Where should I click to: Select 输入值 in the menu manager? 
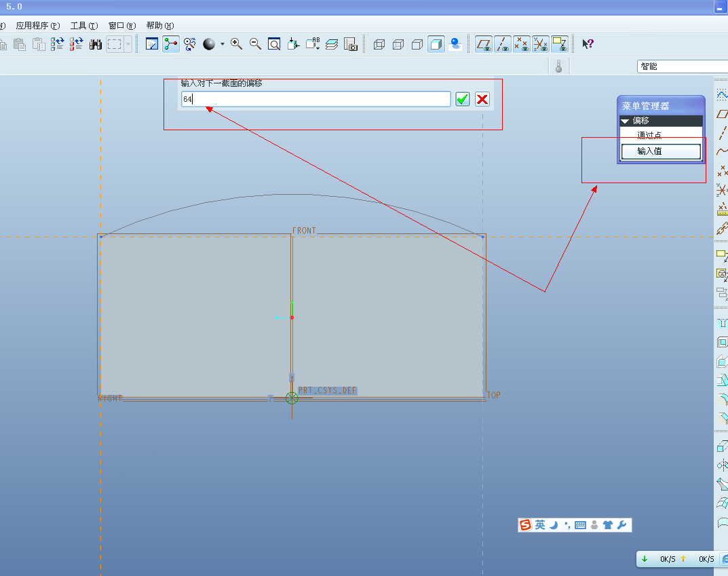pos(661,151)
